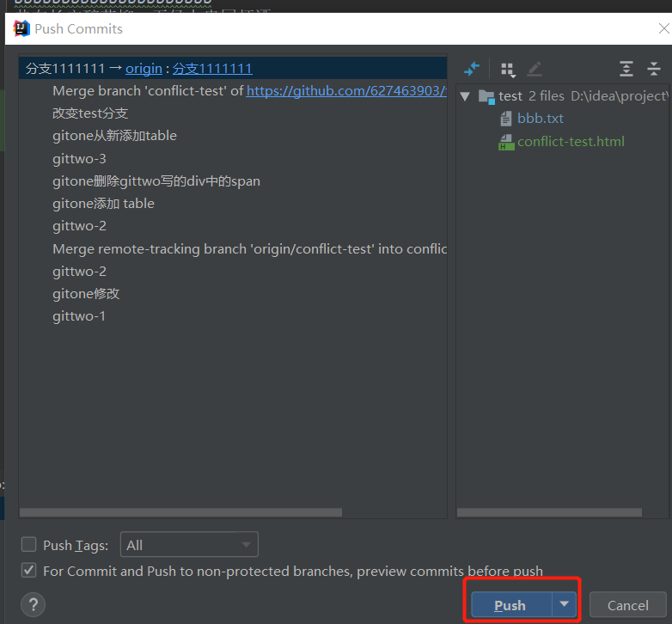Screen dimensions: 672x624
Task: Click the file tree horizontal scrollbar
Action: 549,512
